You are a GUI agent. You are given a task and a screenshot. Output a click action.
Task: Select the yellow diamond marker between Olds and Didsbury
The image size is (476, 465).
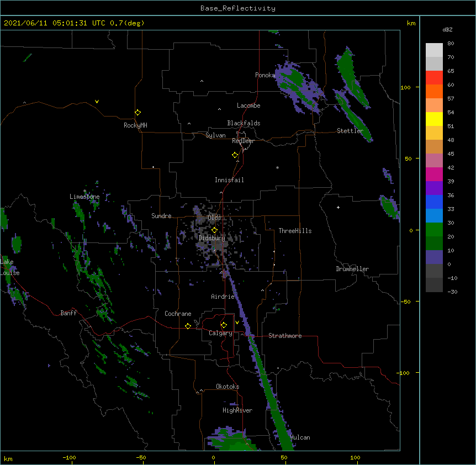click(x=214, y=230)
